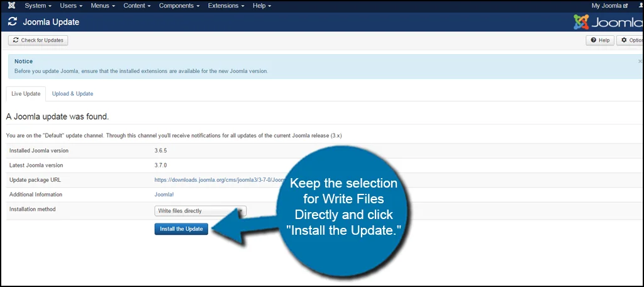644x287 pixels.
Task: Open the Extensions menu
Action: (x=226, y=6)
